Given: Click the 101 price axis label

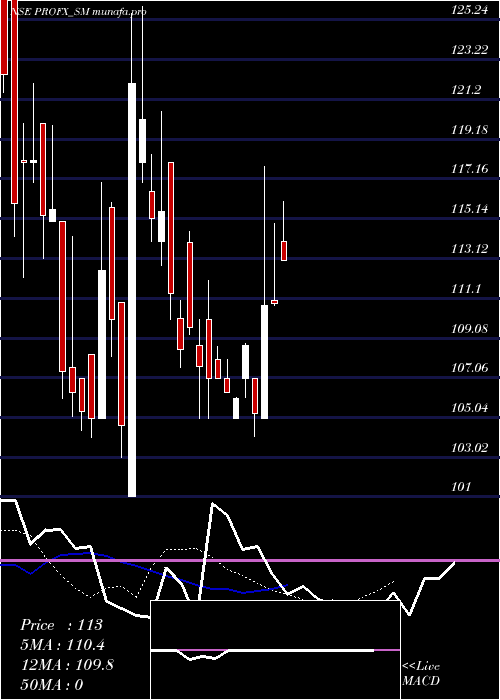Looking at the screenshot, I should coord(461,487).
